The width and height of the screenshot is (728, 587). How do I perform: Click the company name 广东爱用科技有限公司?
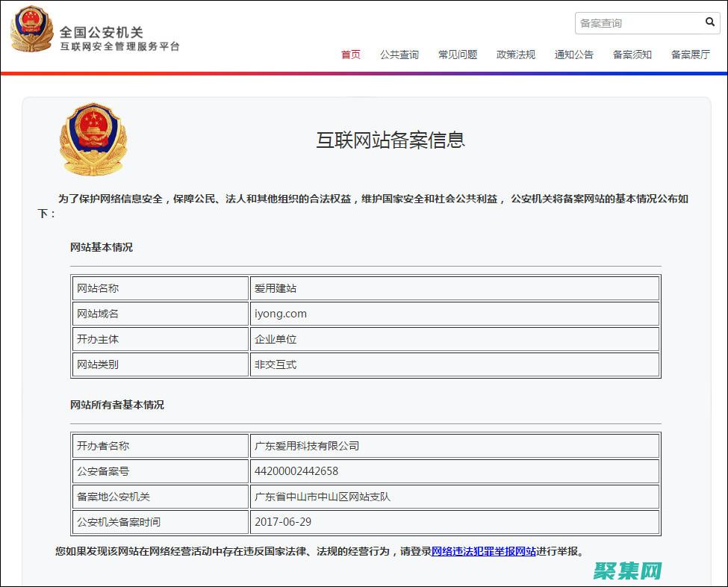[x=308, y=445]
